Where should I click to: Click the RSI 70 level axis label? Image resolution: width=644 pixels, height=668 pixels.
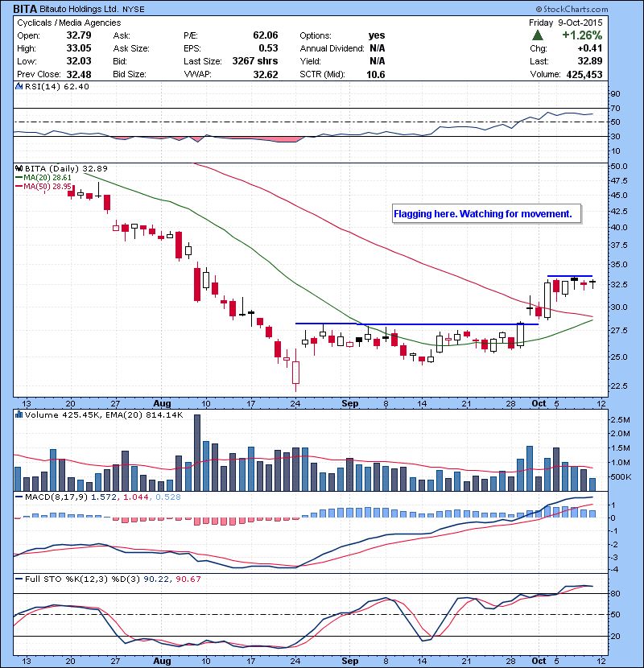point(616,108)
